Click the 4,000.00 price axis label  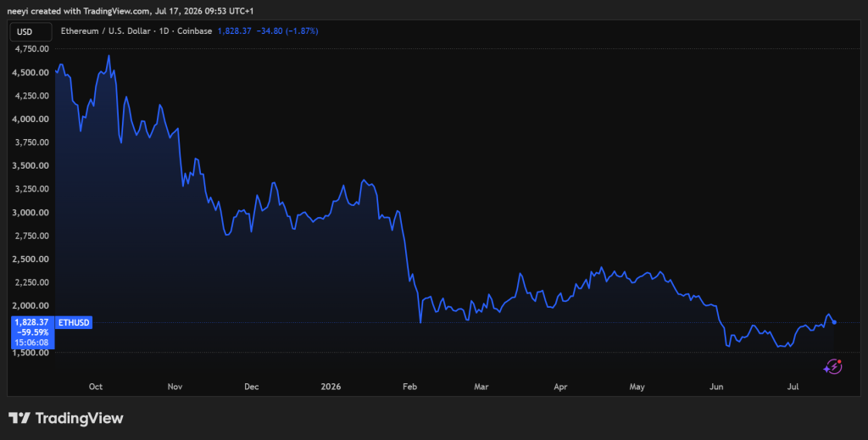tap(31, 119)
